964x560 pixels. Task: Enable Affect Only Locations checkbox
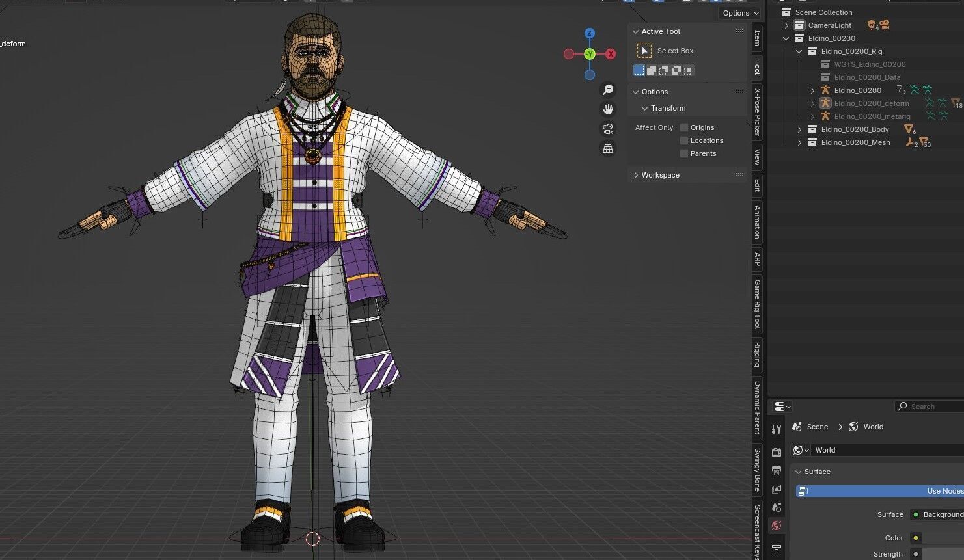click(684, 140)
